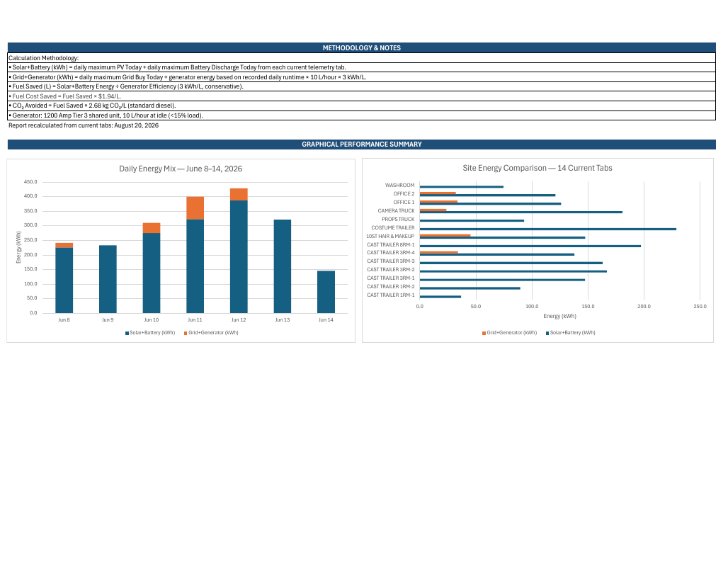Screen dimensions: 728x561
Task: Select the COSTUME TRAILER category label
Action: coord(393,228)
